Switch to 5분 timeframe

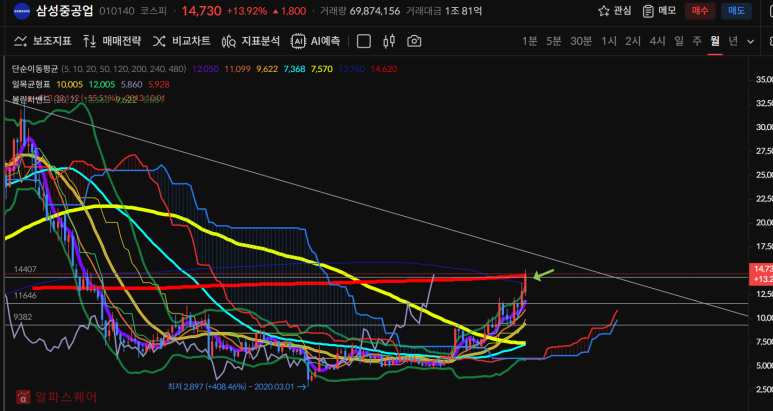[553, 41]
